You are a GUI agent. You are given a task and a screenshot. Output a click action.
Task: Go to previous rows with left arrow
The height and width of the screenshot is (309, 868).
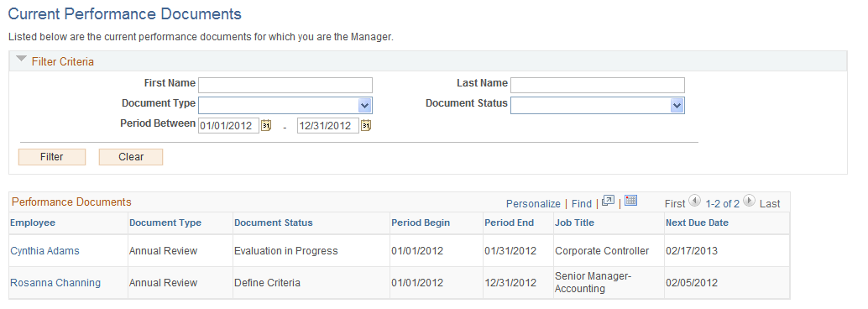[x=695, y=201]
